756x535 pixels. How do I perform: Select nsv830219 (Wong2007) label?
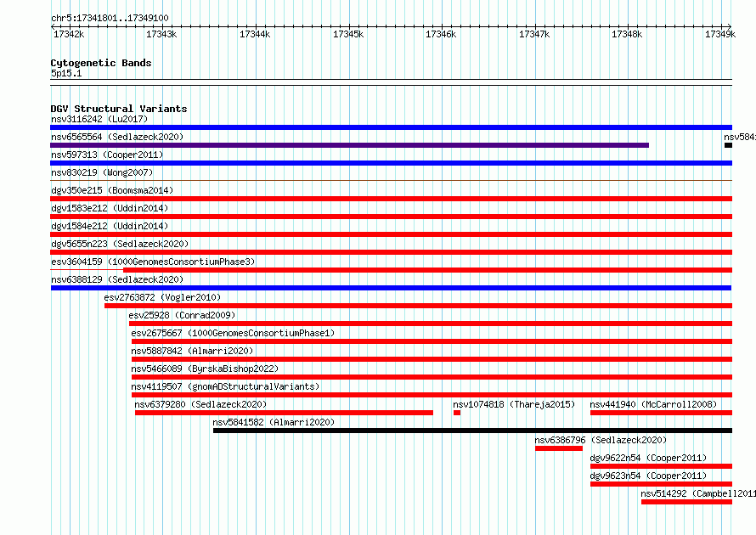102,172
